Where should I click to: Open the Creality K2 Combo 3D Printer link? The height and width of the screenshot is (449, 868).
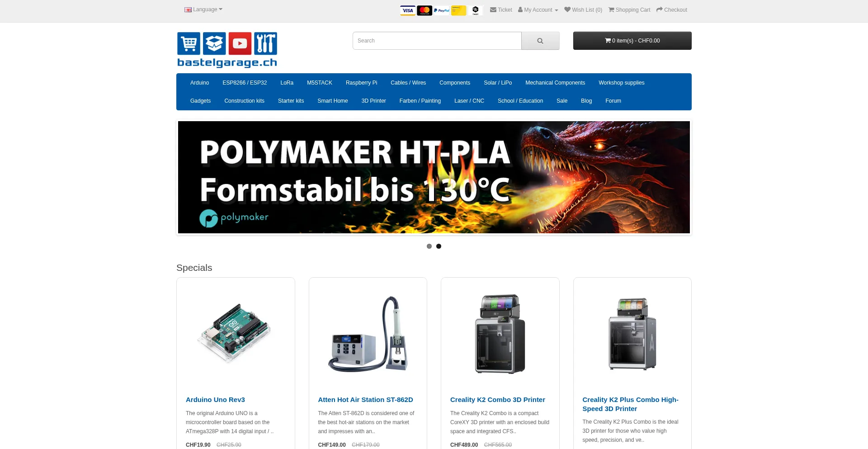(x=498, y=400)
